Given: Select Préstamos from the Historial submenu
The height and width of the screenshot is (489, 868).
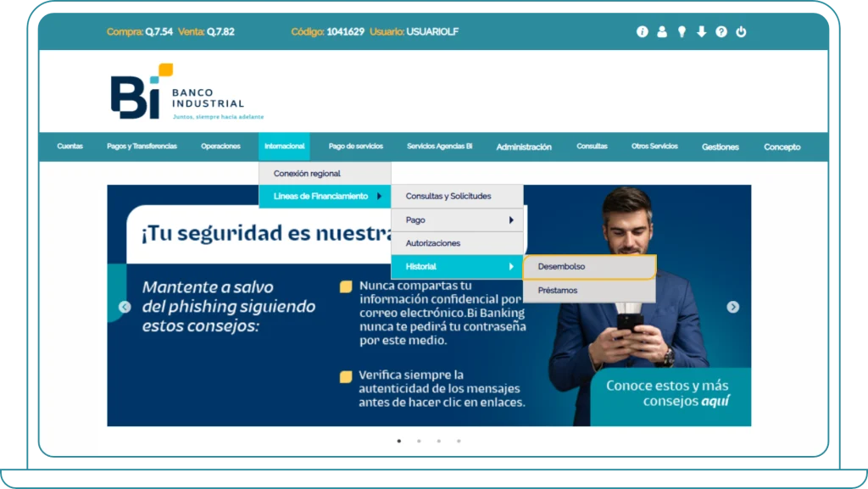Looking at the screenshot, I should [x=589, y=291].
